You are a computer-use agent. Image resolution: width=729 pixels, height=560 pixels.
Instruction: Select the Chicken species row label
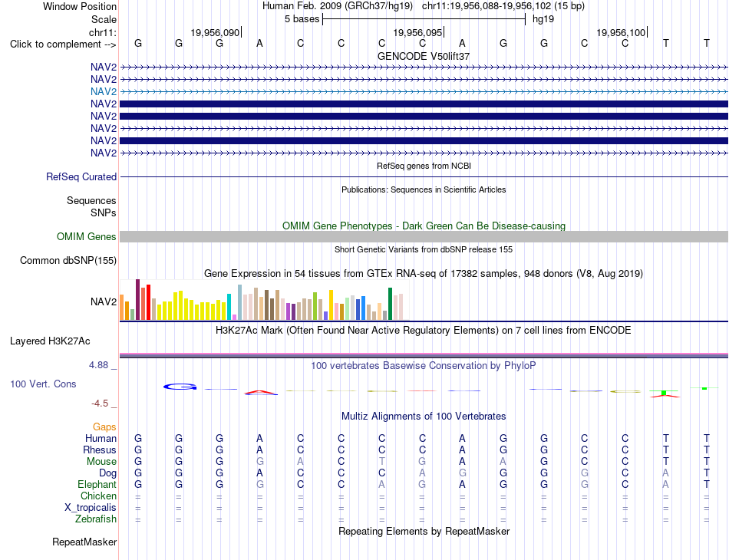click(x=98, y=496)
